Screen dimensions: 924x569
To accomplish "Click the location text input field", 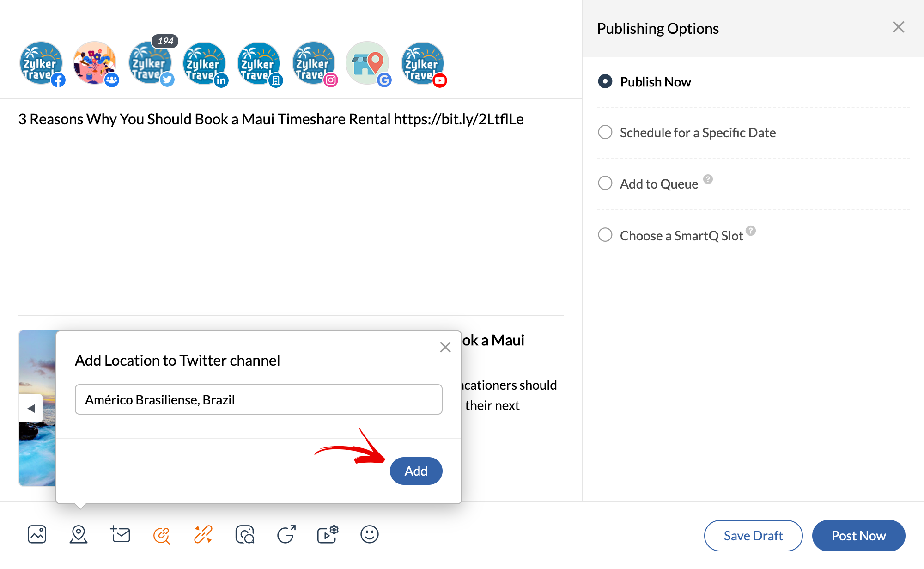I will pyautogui.click(x=259, y=399).
